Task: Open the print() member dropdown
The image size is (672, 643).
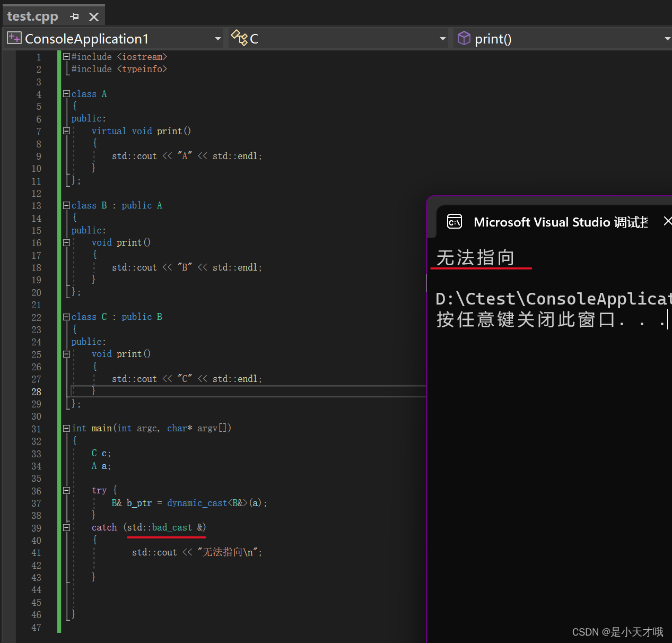Action: point(668,38)
